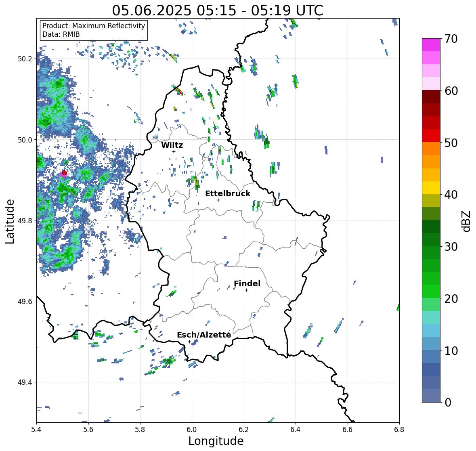
Task: Click the 'Data: RMIB' label
Action: (61, 34)
